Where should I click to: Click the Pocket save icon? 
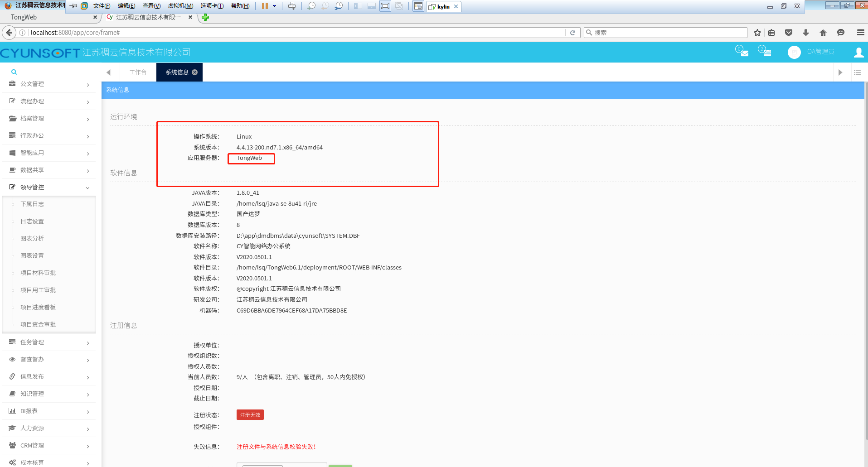tap(789, 33)
